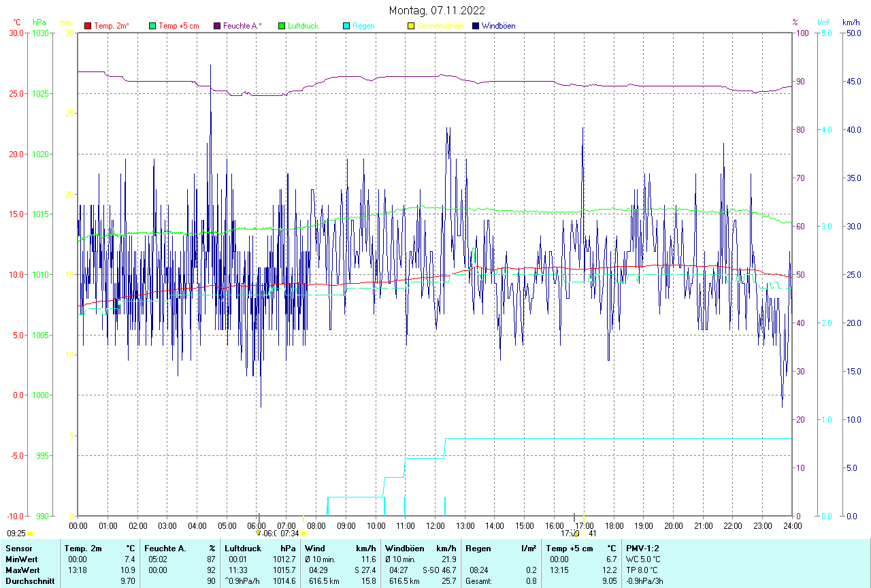Screen dimensions: 871x588
Task: Click the 'PMV-1:2' header in table
Action: pyautogui.click(x=642, y=548)
